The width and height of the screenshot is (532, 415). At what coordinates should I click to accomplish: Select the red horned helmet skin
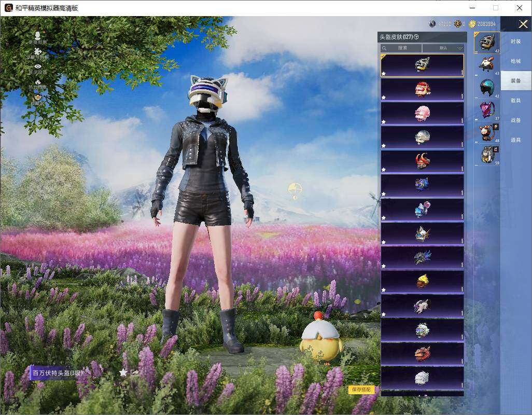[x=422, y=161]
